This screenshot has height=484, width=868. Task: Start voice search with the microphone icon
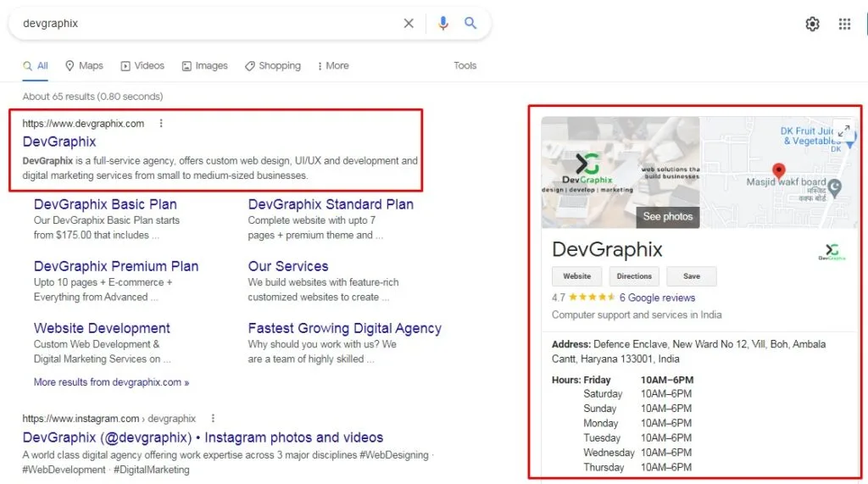pyautogui.click(x=442, y=23)
